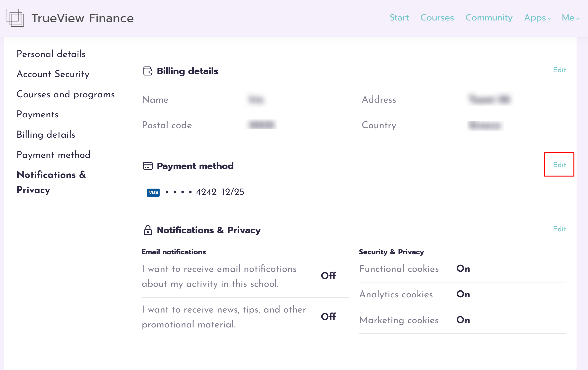Edit the Billing details section
588x370 pixels.
tap(559, 70)
